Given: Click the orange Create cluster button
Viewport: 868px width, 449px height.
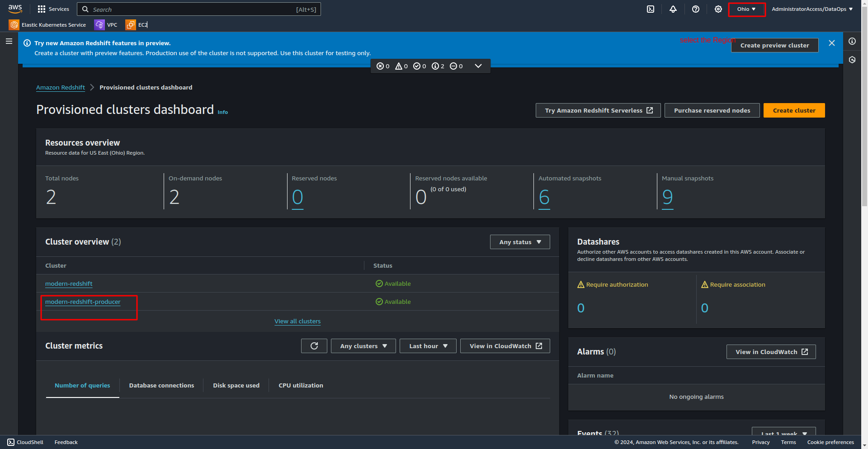Looking at the screenshot, I should coord(794,110).
